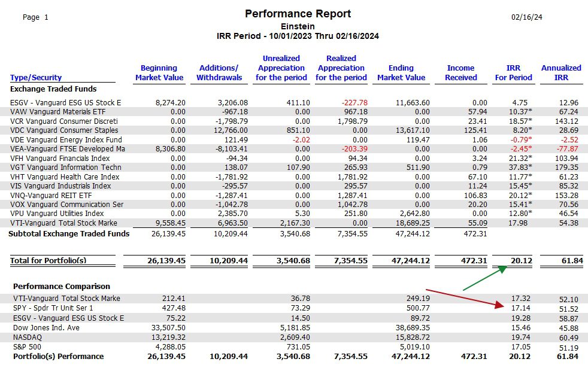Select the VDE Vanguard Energy Index Fund row
588x365 pixels.
(294, 139)
